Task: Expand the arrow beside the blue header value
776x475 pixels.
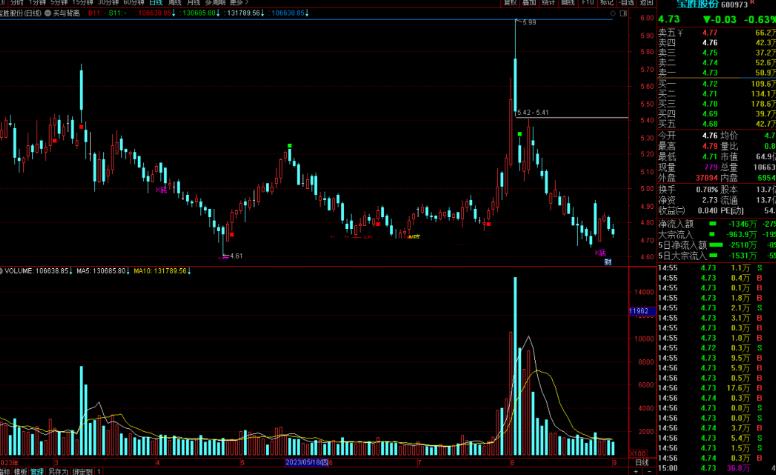Action: (x=307, y=13)
